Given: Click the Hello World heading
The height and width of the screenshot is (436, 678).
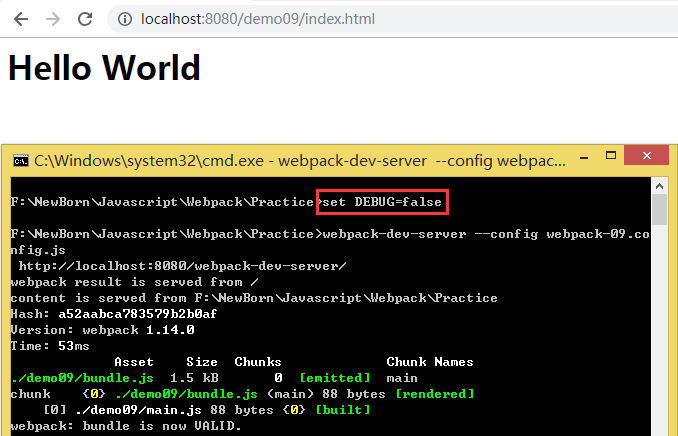Looking at the screenshot, I should (x=104, y=68).
